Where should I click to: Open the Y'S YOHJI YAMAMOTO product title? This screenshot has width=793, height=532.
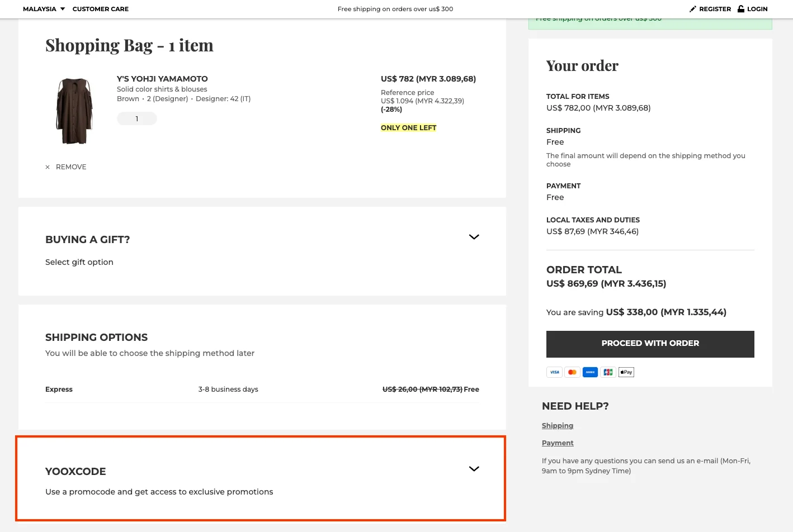click(162, 79)
